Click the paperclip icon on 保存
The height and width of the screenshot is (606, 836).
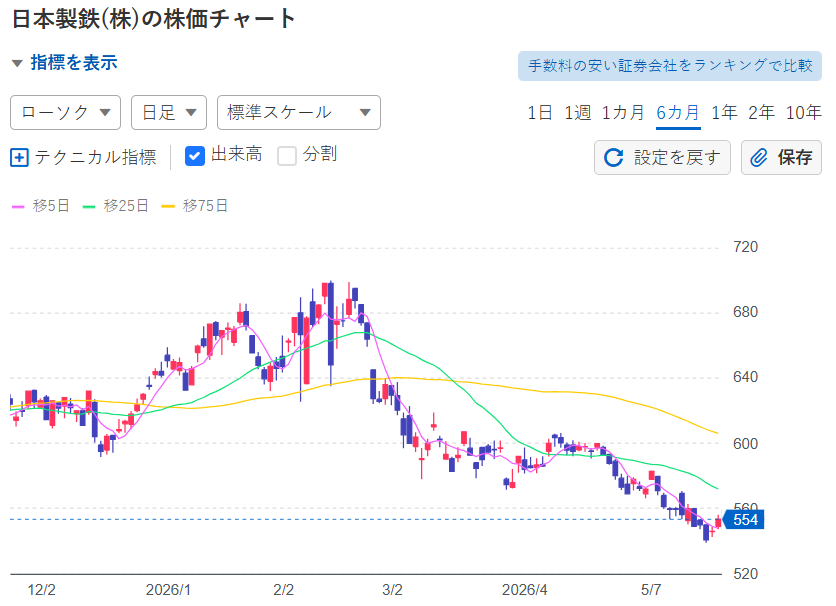pos(759,158)
